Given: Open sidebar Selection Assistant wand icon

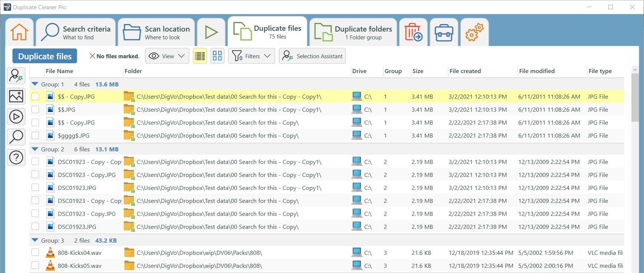Looking at the screenshot, I should (16, 76).
